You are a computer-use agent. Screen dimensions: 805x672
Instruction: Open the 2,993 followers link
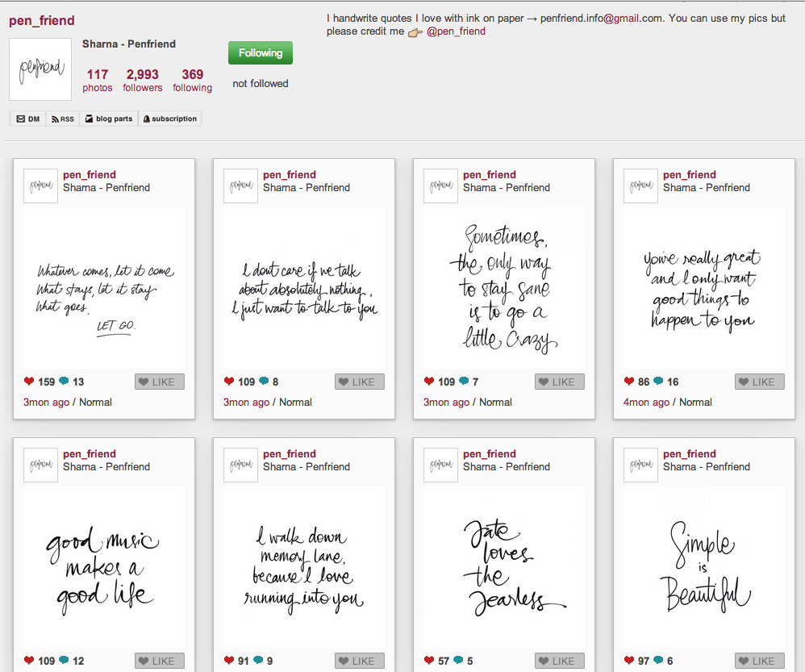tap(142, 81)
